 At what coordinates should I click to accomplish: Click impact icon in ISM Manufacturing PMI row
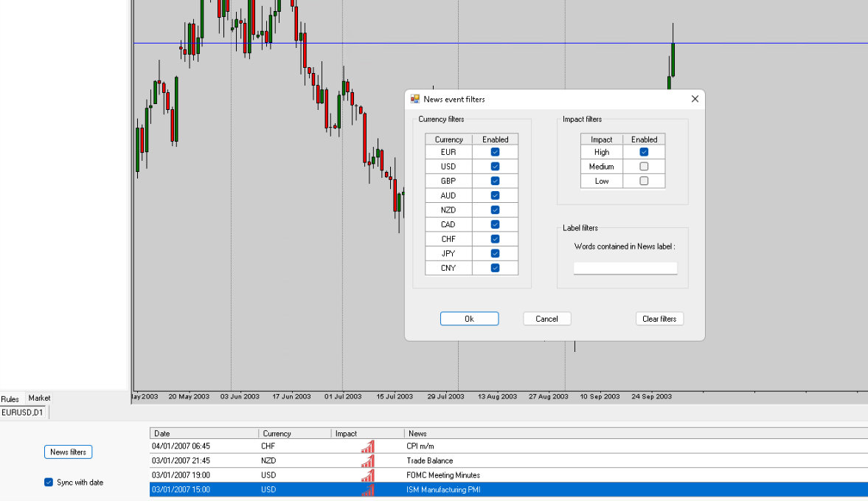click(367, 490)
